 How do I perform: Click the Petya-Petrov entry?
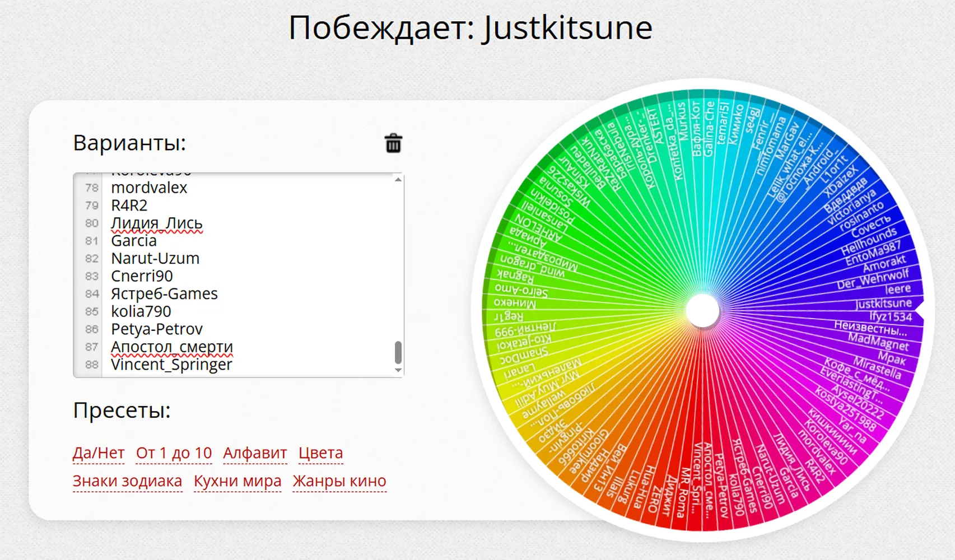click(x=157, y=329)
